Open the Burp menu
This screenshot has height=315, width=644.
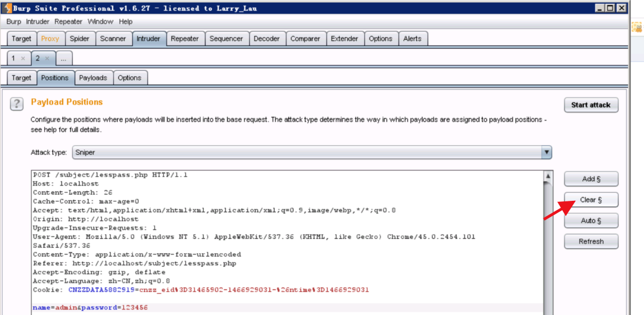coord(14,22)
